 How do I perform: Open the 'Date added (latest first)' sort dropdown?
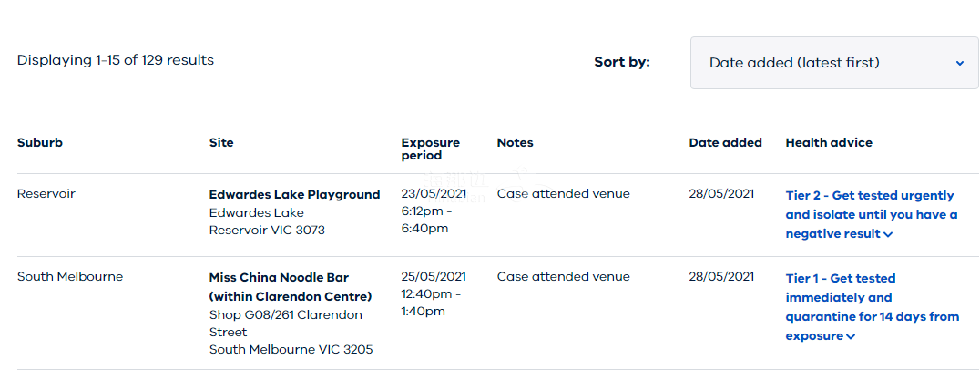[x=834, y=63]
